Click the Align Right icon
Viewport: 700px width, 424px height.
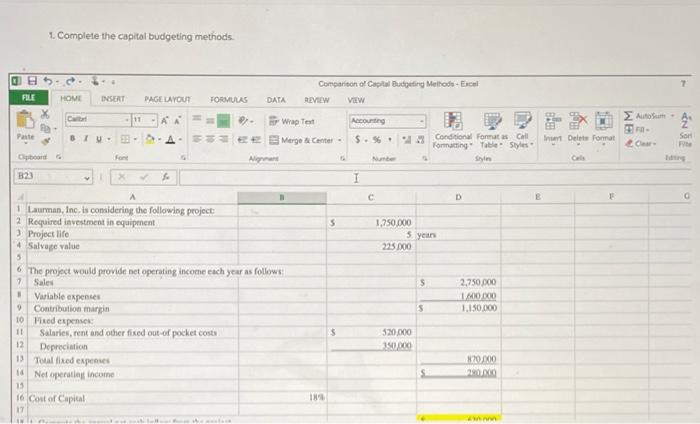(223, 139)
